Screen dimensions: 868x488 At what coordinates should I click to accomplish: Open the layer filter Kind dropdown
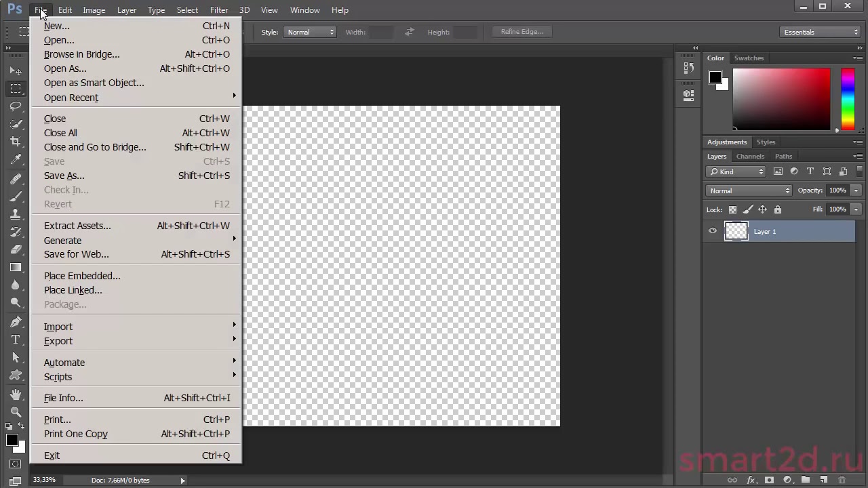pos(736,171)
